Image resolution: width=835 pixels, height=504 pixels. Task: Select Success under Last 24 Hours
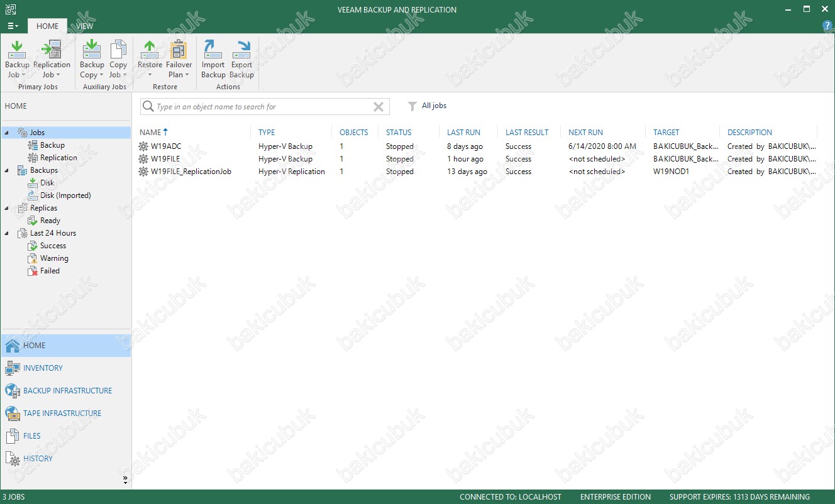[x=53, y=246]
